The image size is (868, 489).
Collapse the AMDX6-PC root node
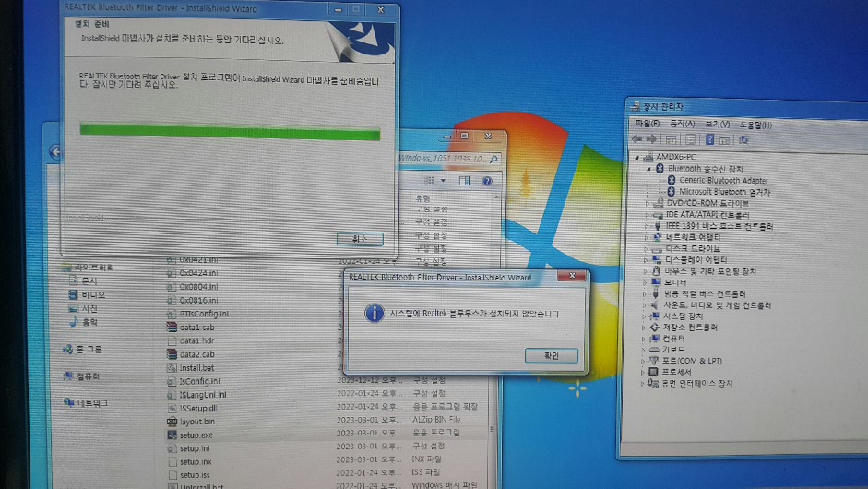click(637, 157)
